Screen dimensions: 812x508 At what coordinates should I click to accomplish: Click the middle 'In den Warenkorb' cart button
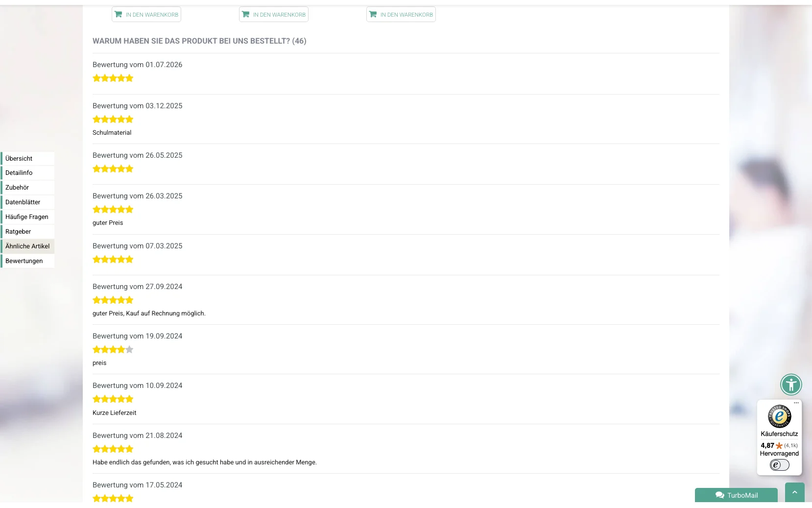pos(274,14)
